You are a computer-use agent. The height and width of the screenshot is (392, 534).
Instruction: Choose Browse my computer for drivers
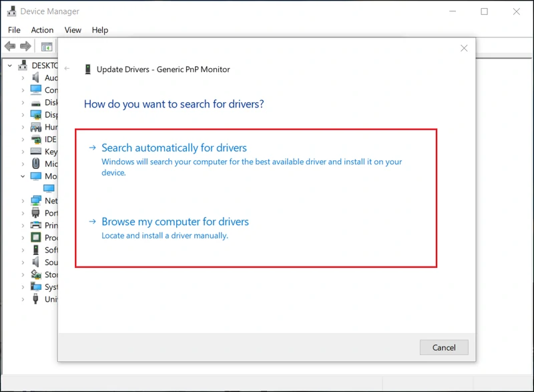click(x=175, y=222)
